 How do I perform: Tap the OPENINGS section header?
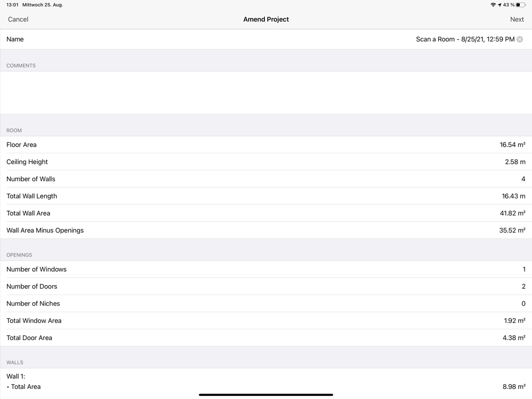pyautogui.click(x=19, y=255)
